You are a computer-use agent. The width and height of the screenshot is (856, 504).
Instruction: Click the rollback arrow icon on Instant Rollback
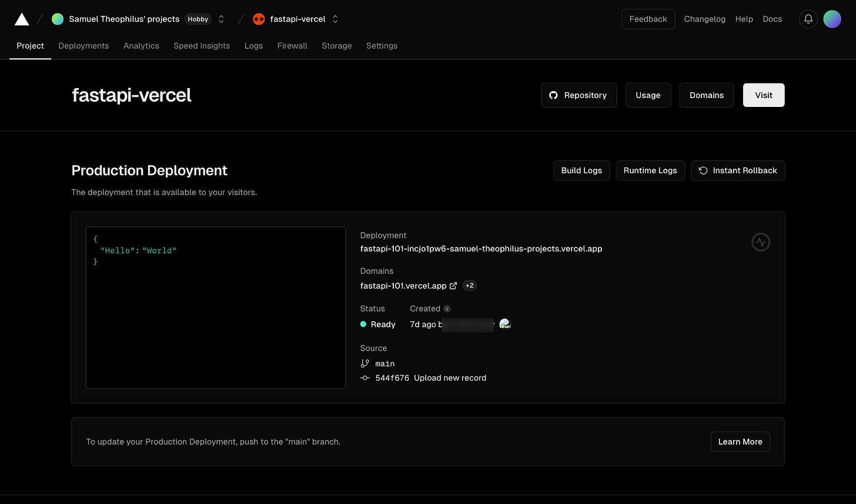703,170
